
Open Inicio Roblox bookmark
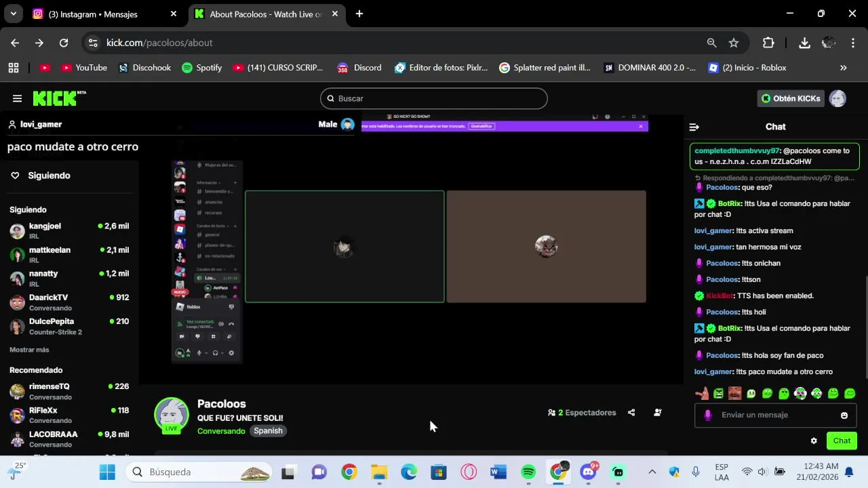pyautogui.click(x=747, y=68)
